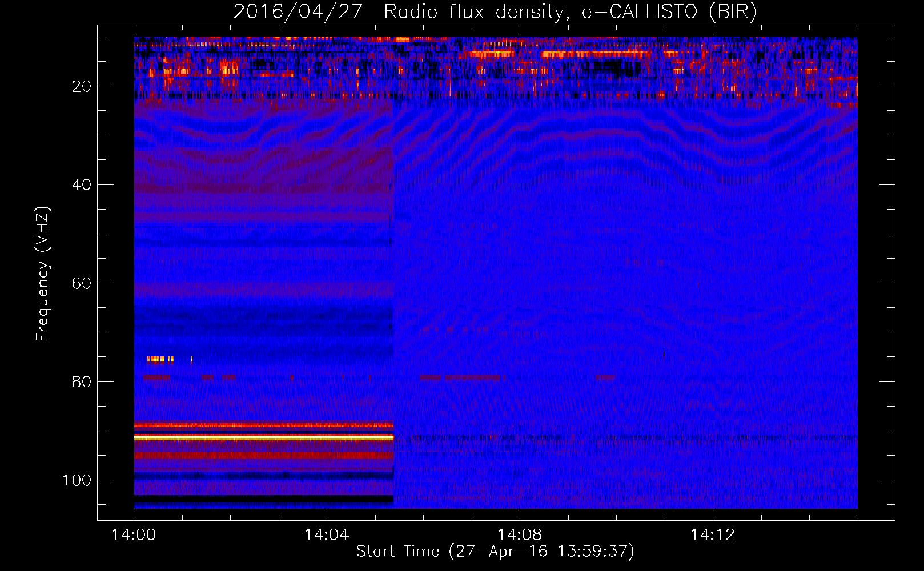The height and width of the screenshot is (571, 924).
Task: Click the "14:00" time tick label
Action: 134,535
